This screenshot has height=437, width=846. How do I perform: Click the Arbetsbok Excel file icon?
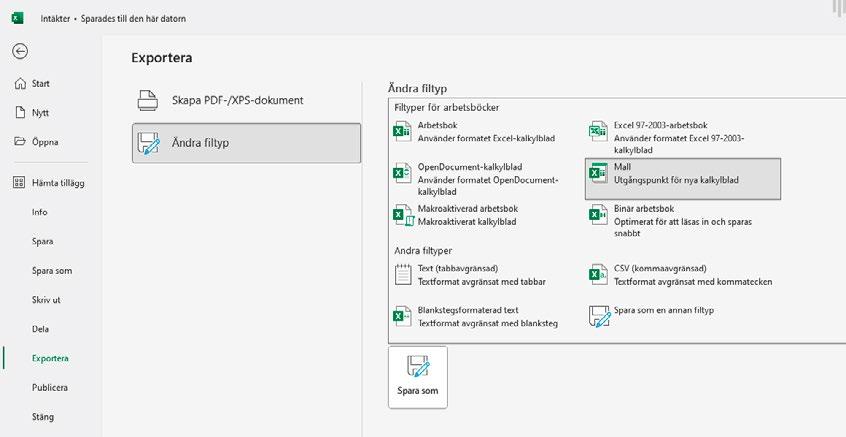tap(402, 131)
